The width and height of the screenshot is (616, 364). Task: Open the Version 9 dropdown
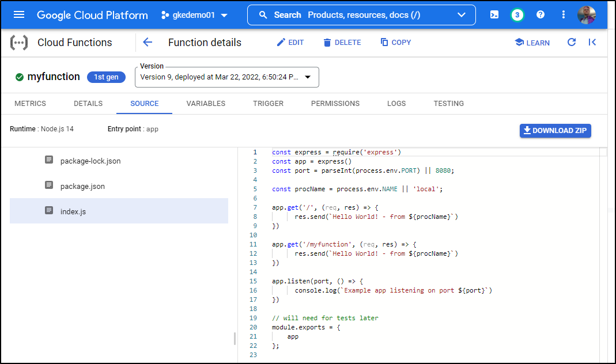coord(226,77)
